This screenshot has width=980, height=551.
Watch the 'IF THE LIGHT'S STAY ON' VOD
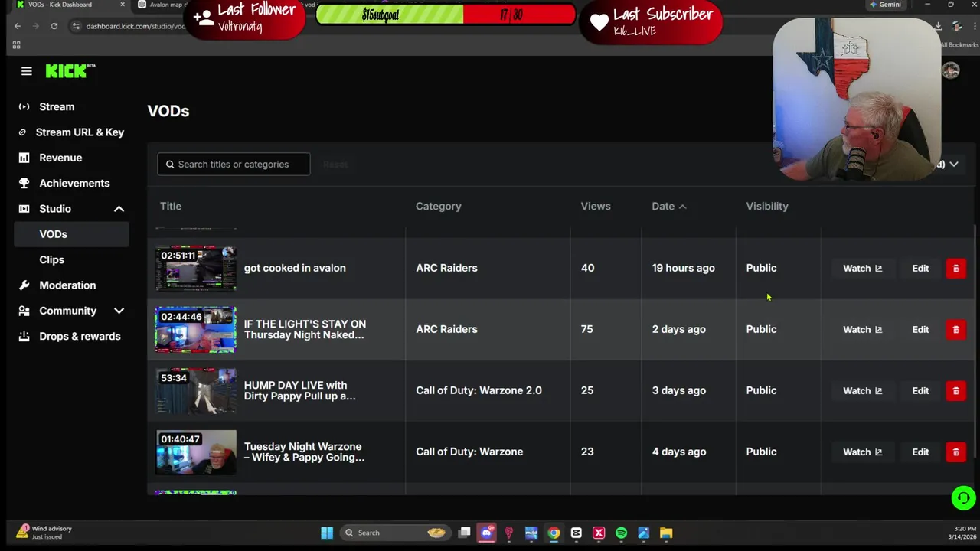[x=862, y=329]
